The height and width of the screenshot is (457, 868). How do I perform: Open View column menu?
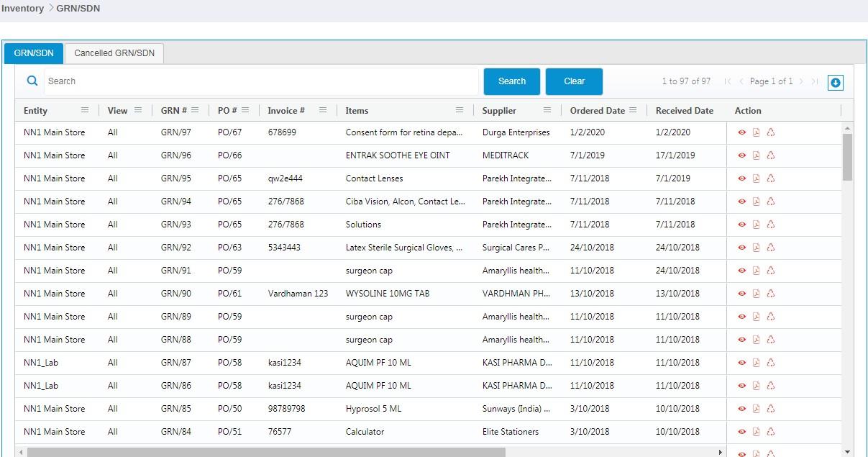(x=138, y=110)
